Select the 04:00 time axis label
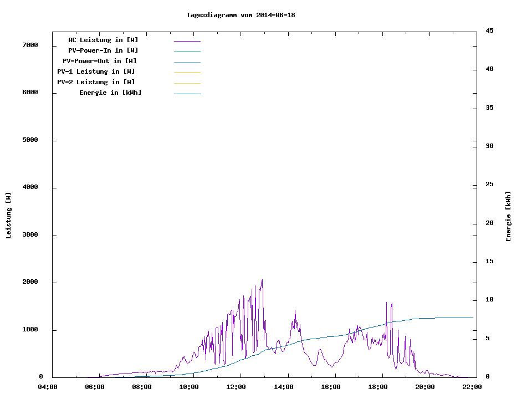Screen dimensions: 532x399 [x=47, y=387]
